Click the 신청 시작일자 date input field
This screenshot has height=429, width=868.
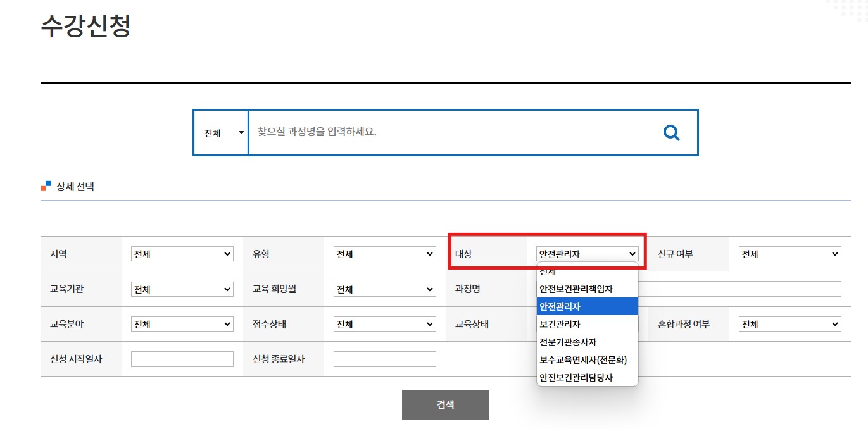click(182, 358)
